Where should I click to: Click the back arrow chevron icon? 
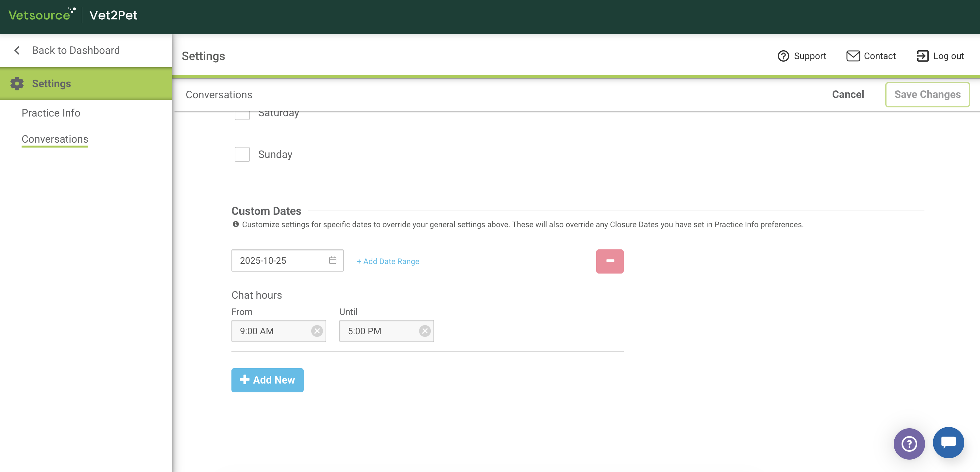(x=17, y=50)
